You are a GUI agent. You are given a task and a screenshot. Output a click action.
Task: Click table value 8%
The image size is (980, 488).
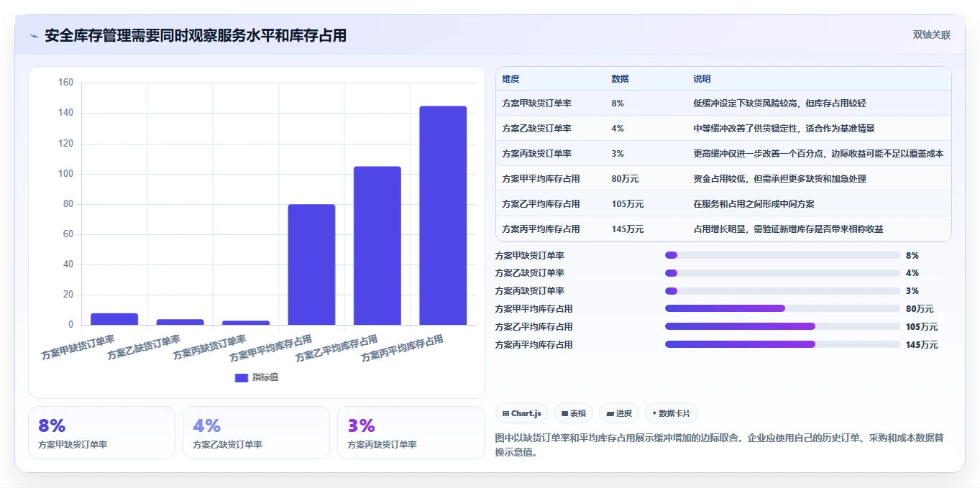tap(618, 103)
